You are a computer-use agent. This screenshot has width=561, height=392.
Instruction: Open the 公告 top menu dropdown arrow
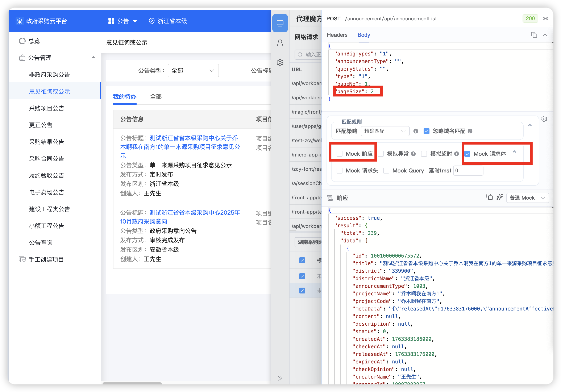tap(135, 21)
